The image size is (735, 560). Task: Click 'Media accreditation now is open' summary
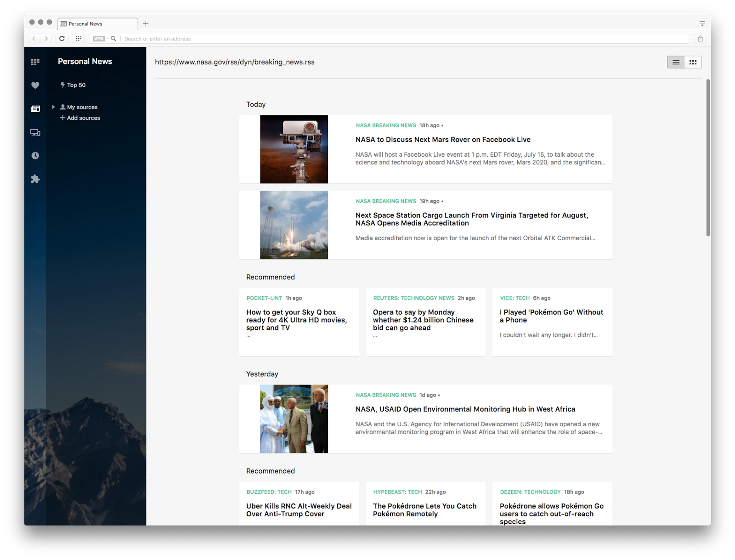(475, 238)
